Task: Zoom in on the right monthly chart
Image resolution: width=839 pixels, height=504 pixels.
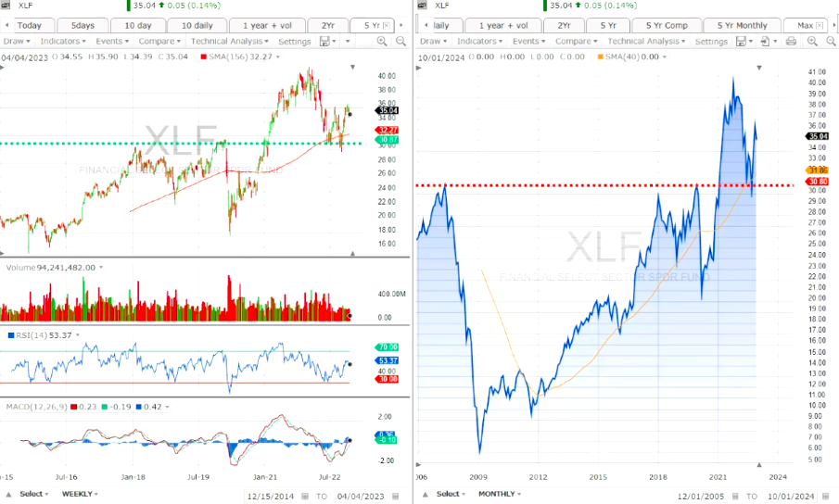Action: 812,41
